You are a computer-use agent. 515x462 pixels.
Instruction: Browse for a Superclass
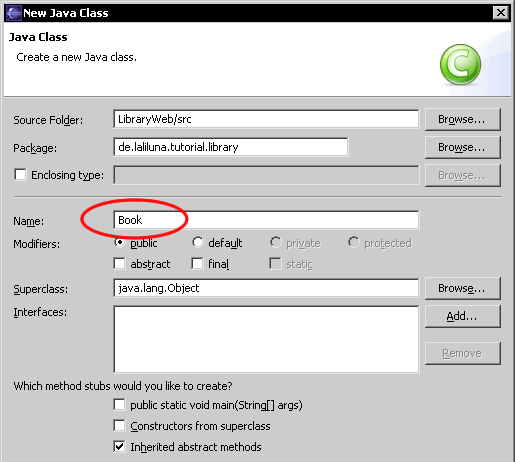point(463,288)
